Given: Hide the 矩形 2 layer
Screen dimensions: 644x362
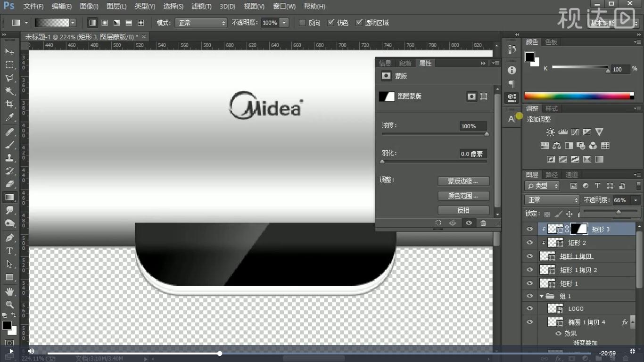Looking at the screenshot, I should point(530,243).
